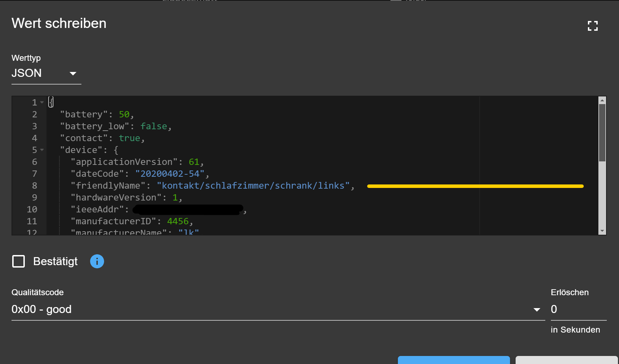
Task: Click the "battery_low": false line
Action: tap(116, 126)
